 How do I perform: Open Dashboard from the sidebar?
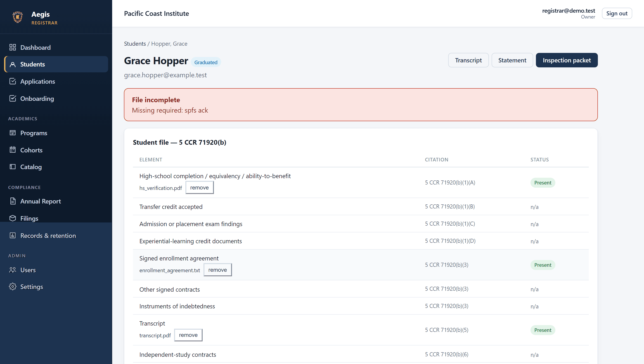coord(56,47)
